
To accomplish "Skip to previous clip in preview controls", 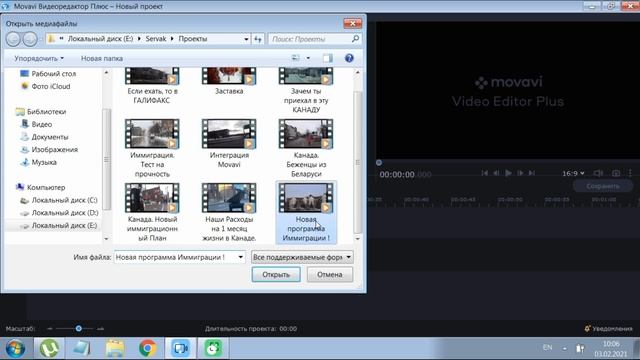I will 484,173.
